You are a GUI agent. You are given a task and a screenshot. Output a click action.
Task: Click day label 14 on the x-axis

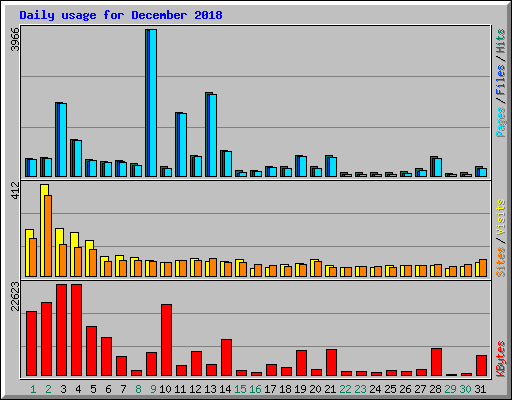pos(225,389)
